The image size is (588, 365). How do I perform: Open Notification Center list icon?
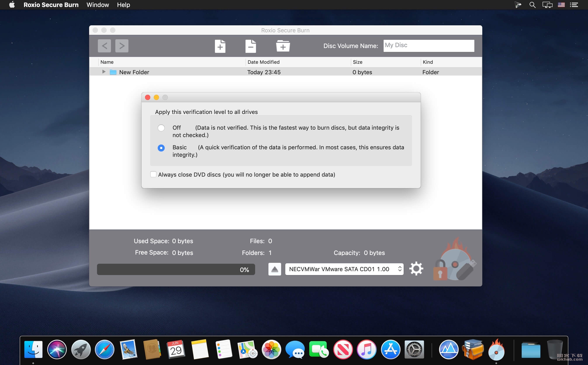click(574, 5)
